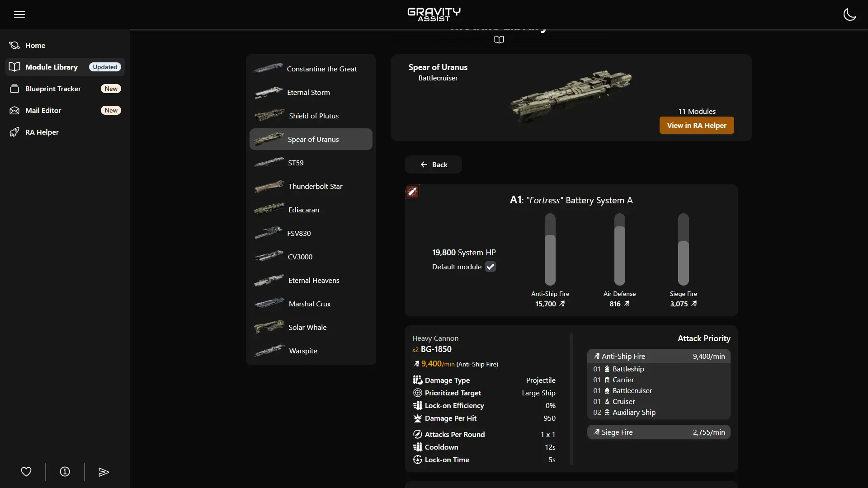Go to Blueprint Tracker page

pos(53,89)
